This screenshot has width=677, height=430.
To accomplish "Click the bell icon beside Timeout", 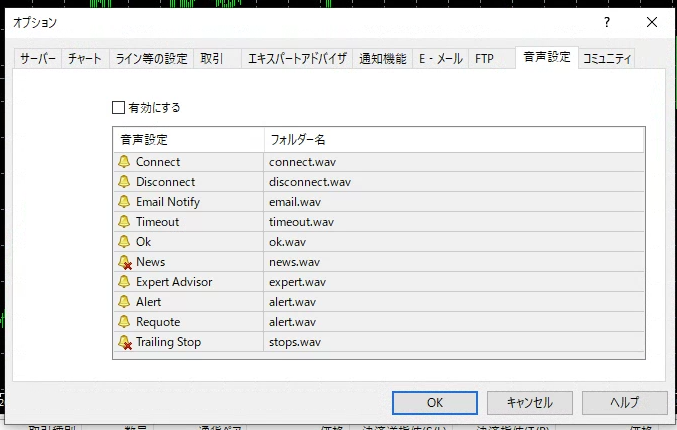I will pyautogui.click(x=124, y=221).
